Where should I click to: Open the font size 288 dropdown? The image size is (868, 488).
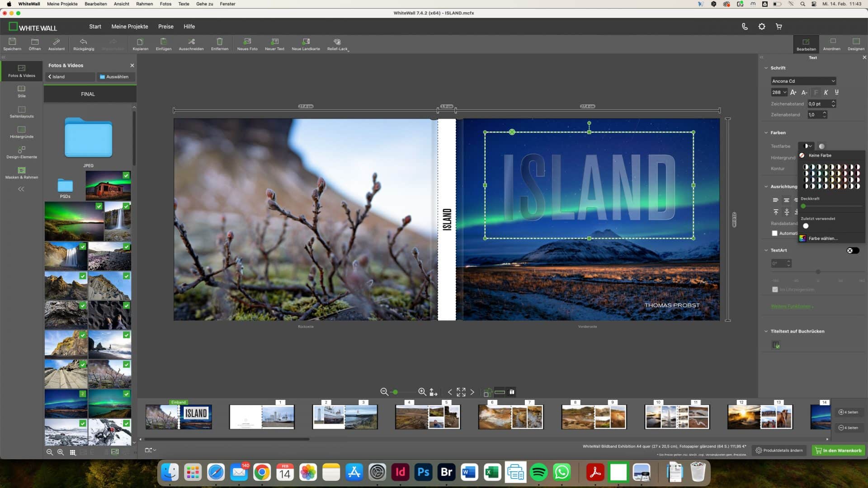(779, 92)
